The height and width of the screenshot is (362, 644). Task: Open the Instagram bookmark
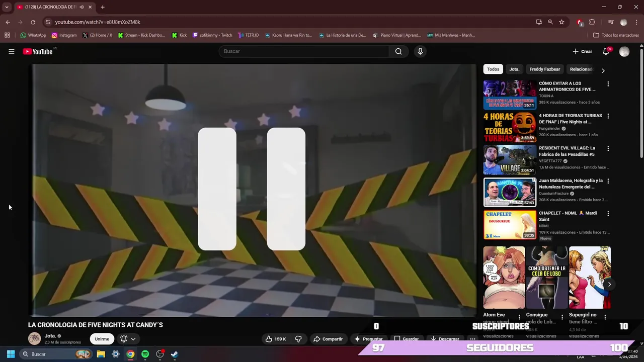[64, 35]
